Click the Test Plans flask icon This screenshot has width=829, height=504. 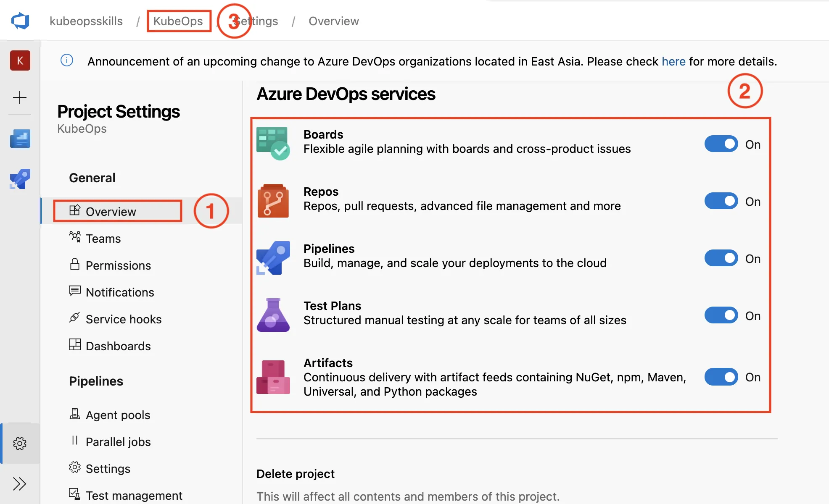pyautogui.click(x=273, y=315)
